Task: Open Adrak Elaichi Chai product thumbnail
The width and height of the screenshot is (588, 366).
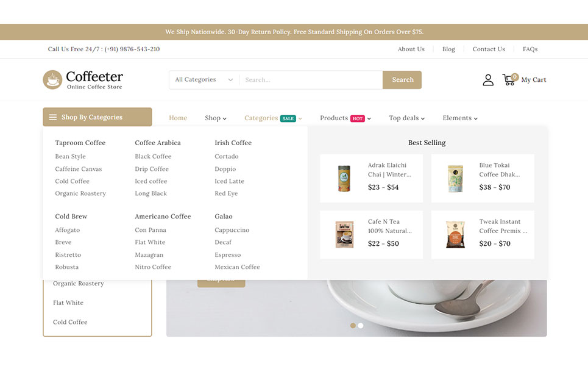Action: [344, 178]
